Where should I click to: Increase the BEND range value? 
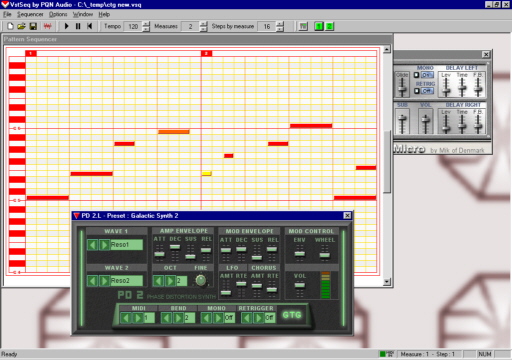(x=178, y=318)
